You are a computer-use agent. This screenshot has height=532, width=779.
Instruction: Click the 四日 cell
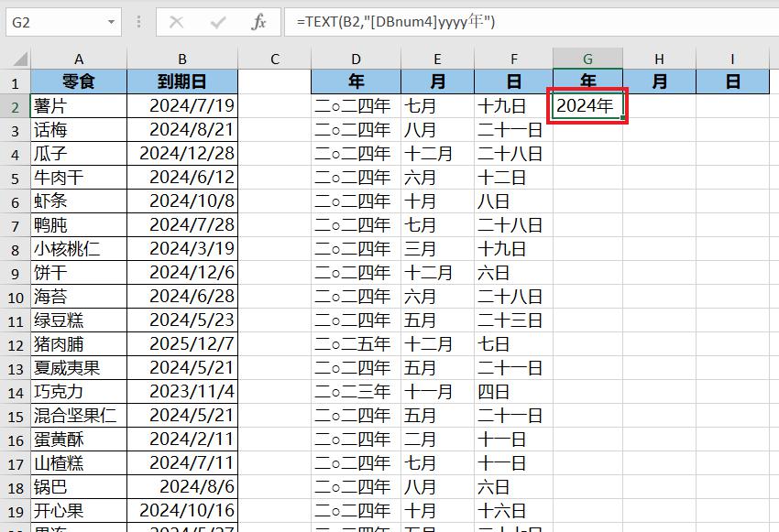[514, 392]
